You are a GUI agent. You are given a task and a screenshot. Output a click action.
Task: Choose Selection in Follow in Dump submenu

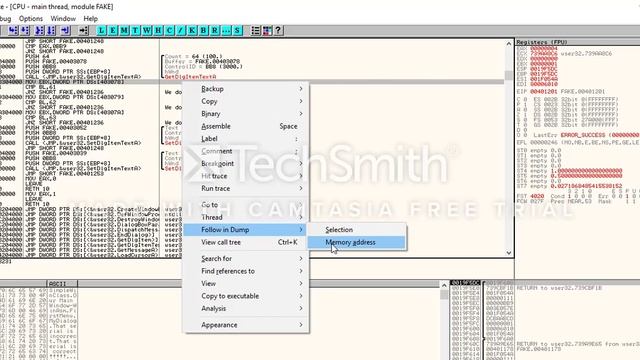tap(357, 230)
